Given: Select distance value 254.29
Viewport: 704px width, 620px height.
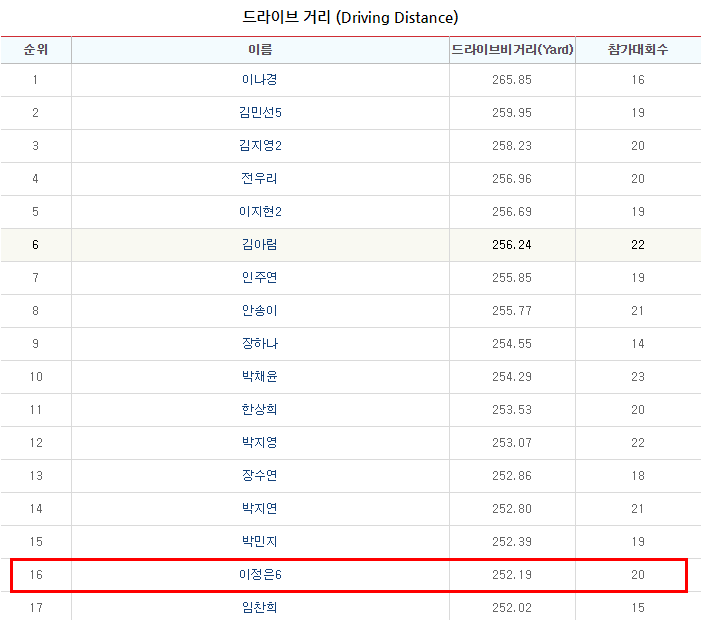Looking at the screenshot, I should (x=512, y=377).
